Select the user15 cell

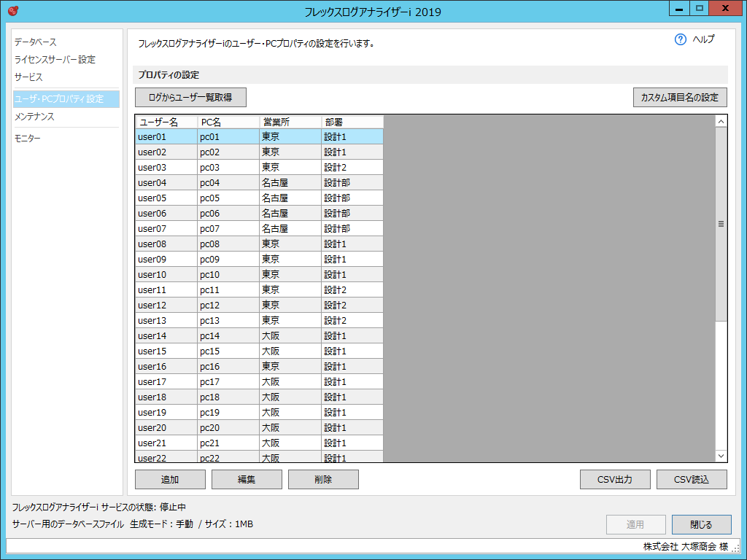166,351
